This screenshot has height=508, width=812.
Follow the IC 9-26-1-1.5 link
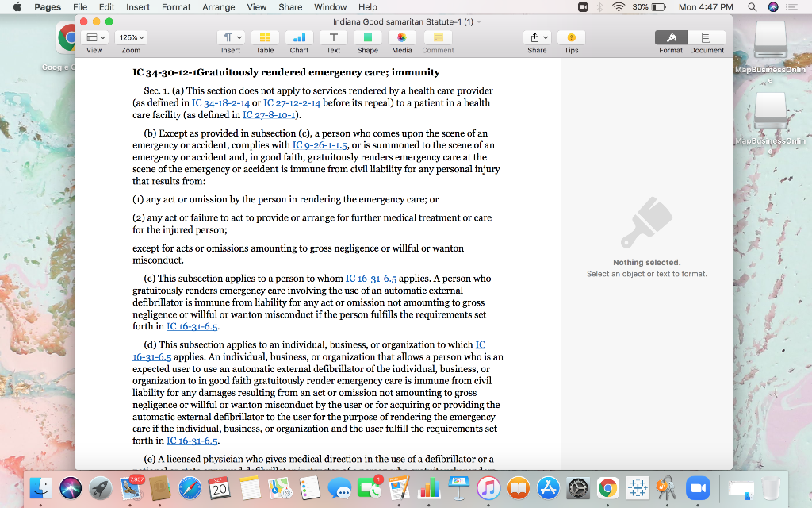click(320, 146)
